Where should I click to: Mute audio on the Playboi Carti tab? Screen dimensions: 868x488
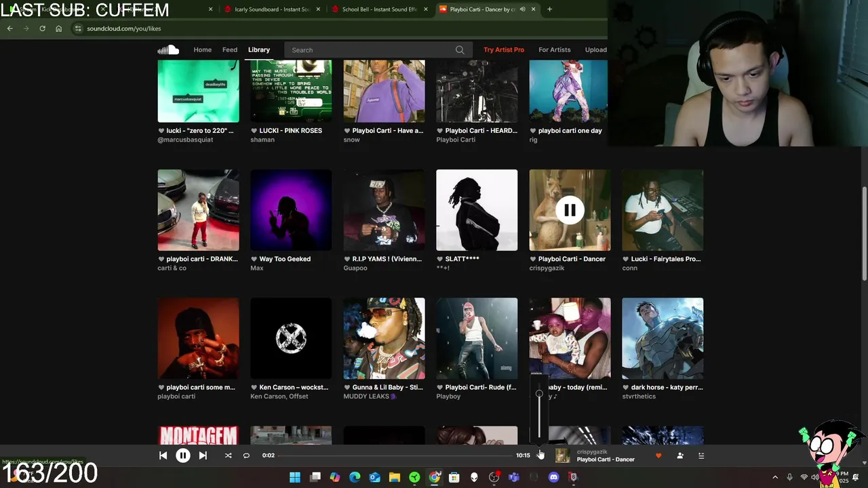click(x=522, y=9)
